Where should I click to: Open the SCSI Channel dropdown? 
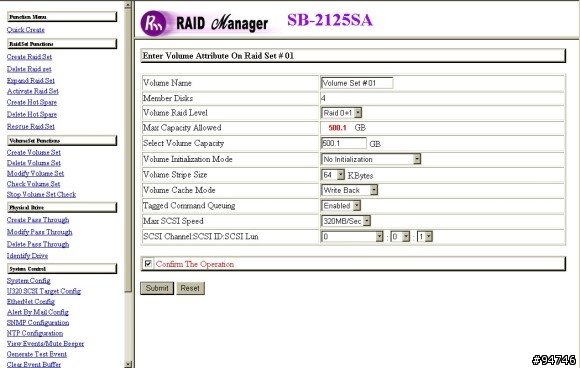click(352, 237)
